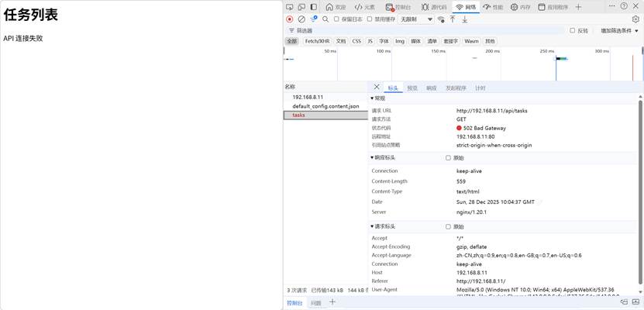Viewport: 644px width, 310px height.
Task: Switch to the Sources tab
Action: [x=433, y=7]
